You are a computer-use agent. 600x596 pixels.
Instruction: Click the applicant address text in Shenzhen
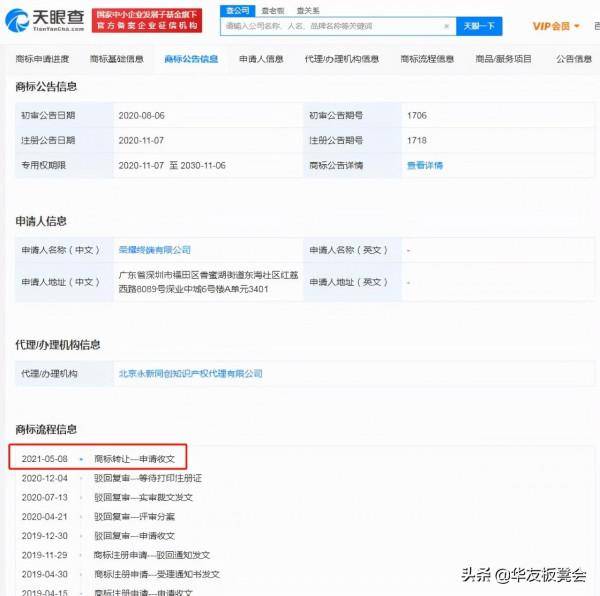[208, 282]
